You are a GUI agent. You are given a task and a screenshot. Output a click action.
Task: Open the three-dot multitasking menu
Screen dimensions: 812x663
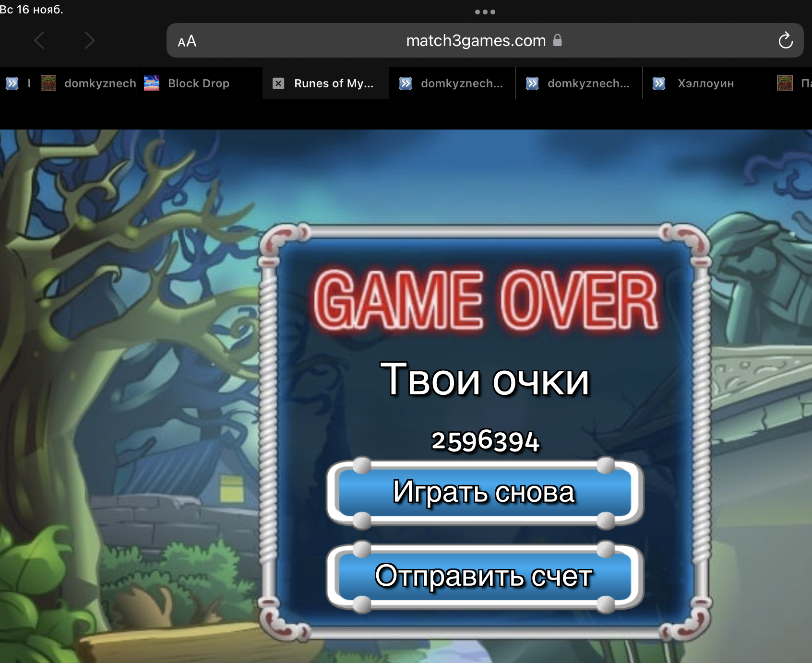coord(485,12)
